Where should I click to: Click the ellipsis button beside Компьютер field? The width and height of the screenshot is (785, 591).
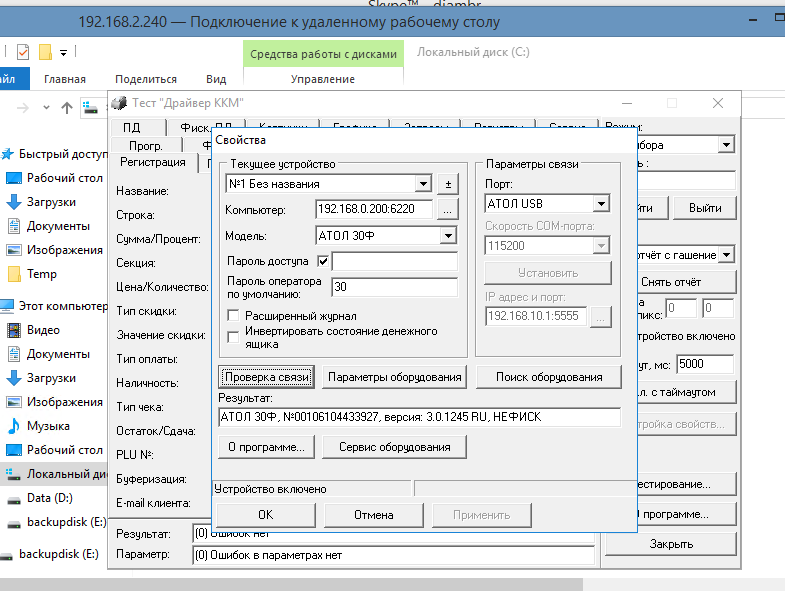pos(447,210)
